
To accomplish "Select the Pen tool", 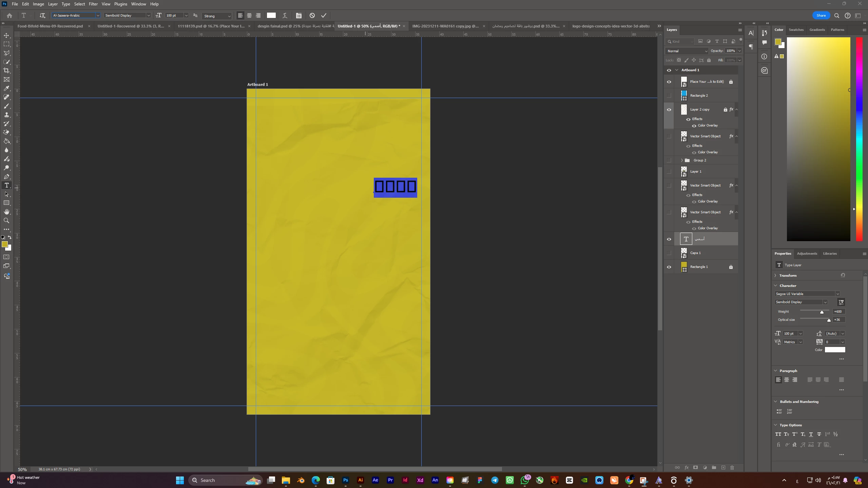I will (6, 177).
